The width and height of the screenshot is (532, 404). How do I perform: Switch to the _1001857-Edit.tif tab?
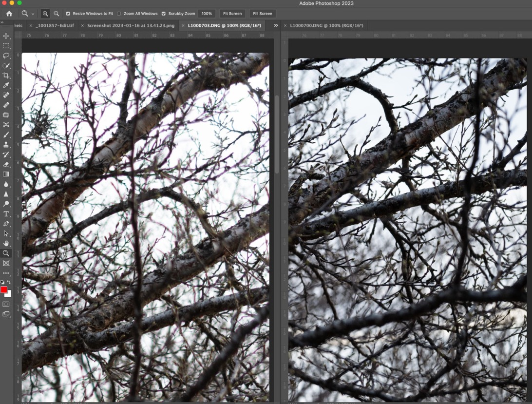(55, 25)
